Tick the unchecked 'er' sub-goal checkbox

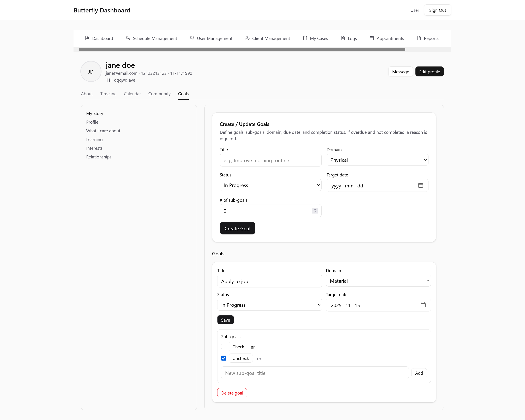223,346
